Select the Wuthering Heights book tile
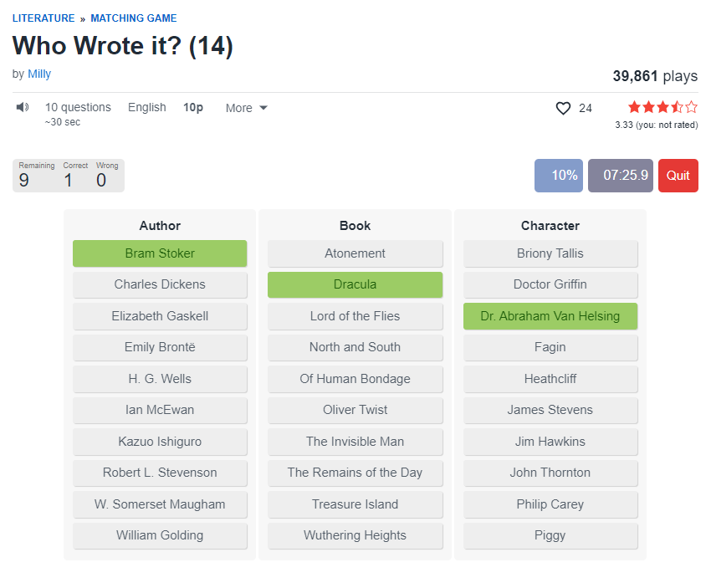711x588 pixels. pos(355,535)
